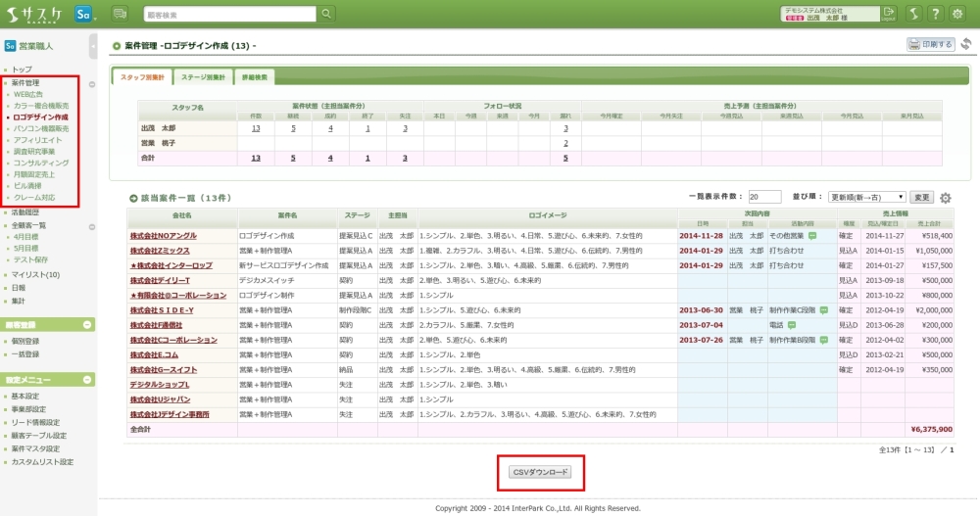Collapse the 設定メニュー sidebar section
Image resolution: width=980 pixels, height=516 pixels.
(x=88, y=379)
